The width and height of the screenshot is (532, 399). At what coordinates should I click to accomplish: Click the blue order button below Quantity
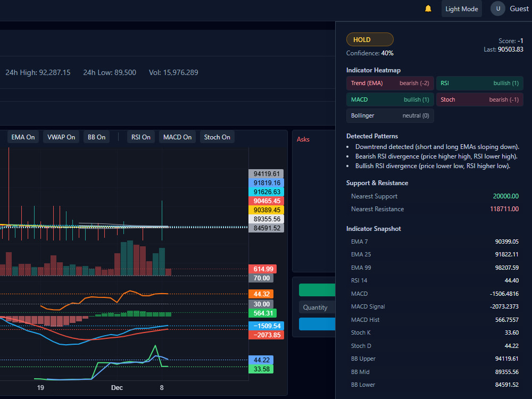pyautogui.click(x=317, y=324)
